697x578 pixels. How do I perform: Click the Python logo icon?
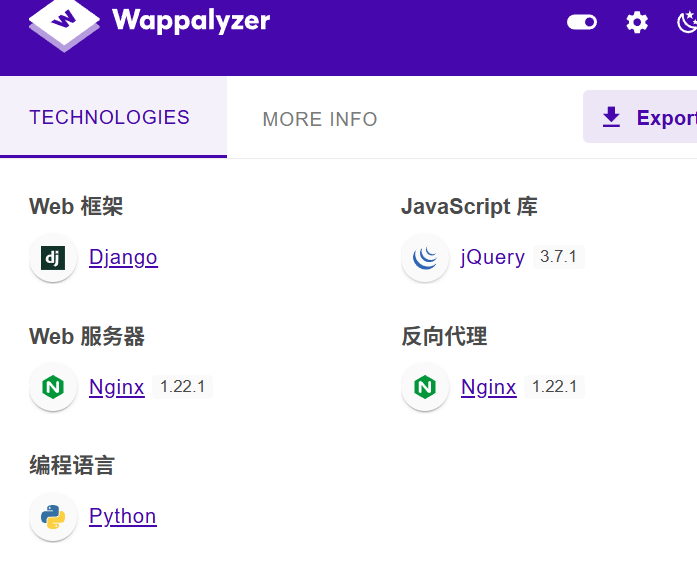click(x=53, y=517)
